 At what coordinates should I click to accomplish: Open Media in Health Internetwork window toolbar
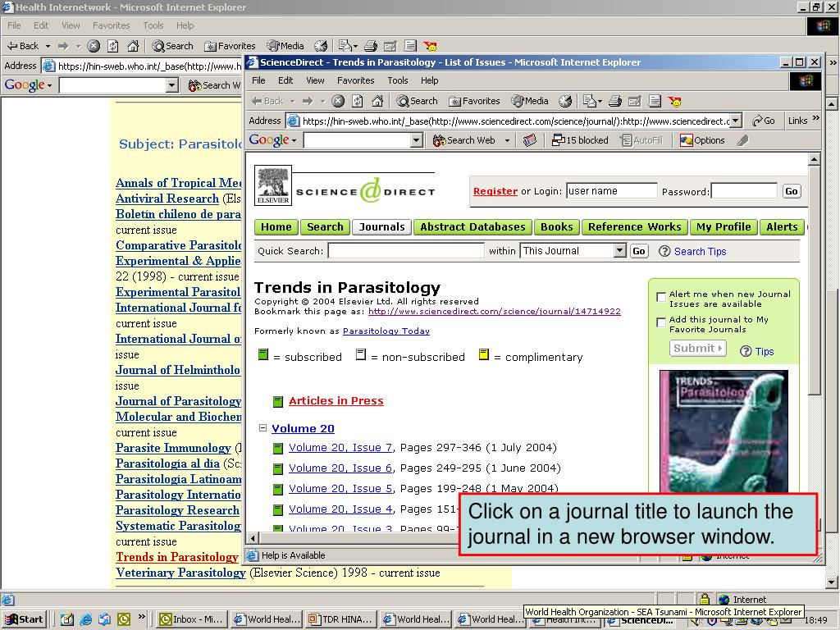click(x=285, y=46)
